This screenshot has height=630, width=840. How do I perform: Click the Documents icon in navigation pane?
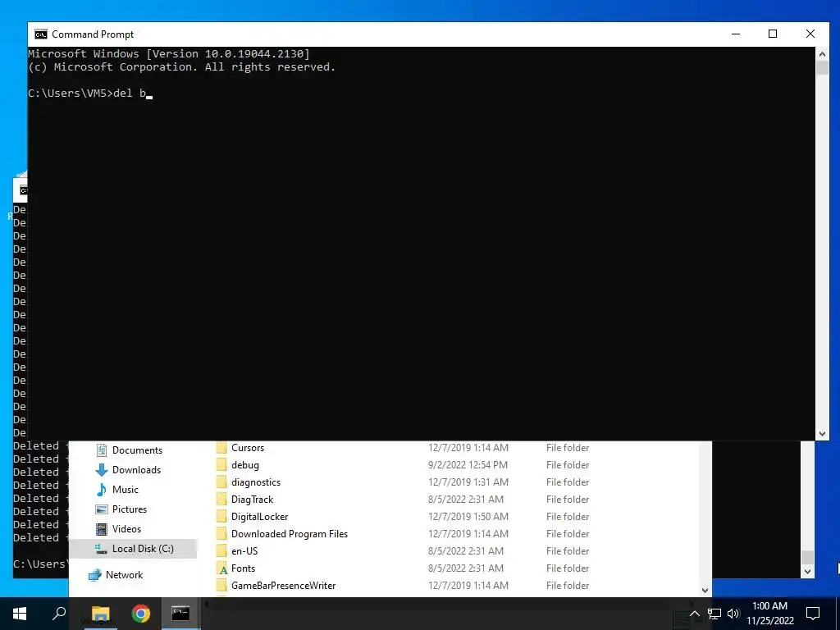[101, 450]
